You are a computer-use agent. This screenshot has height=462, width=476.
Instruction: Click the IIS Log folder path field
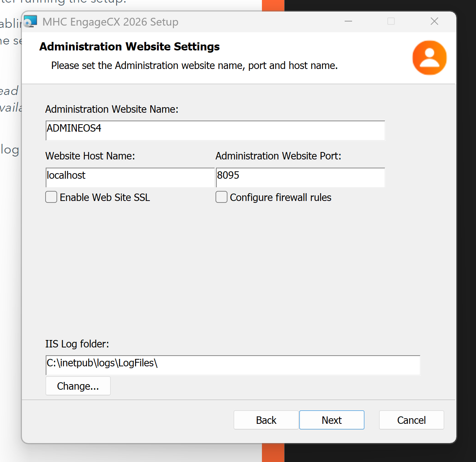[233, 365]
